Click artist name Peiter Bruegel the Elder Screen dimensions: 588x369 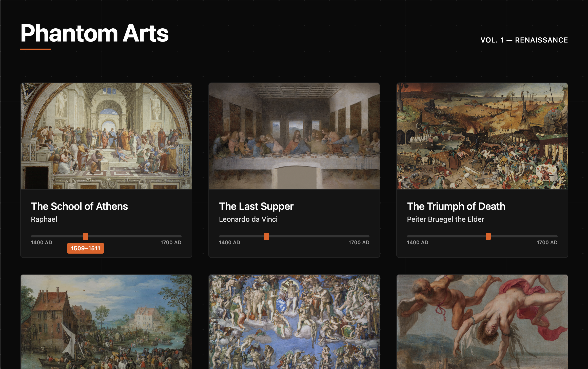pos(445,219)
